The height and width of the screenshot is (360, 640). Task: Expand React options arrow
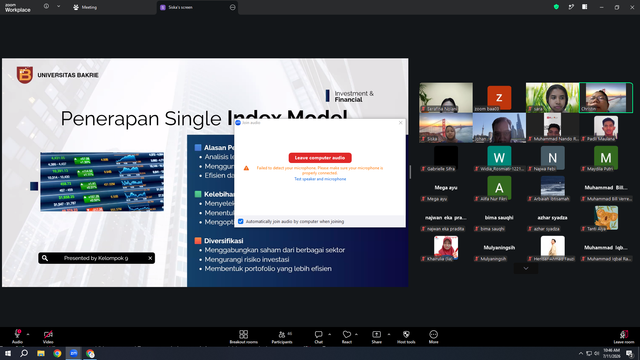[356, 334]
